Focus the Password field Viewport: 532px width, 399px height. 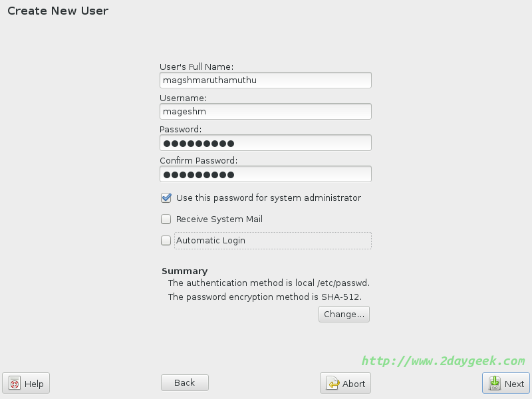(265, 143)
